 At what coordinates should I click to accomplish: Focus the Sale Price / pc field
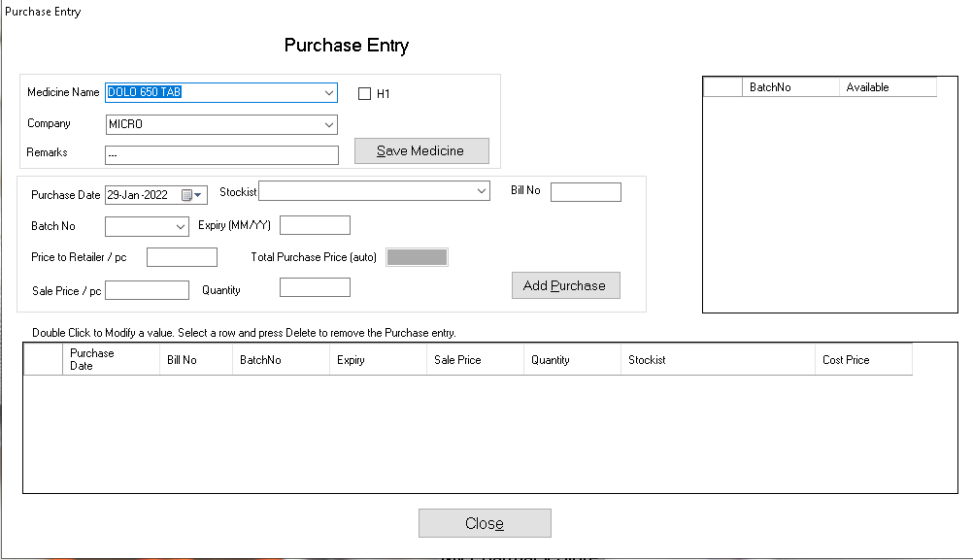click(x=148, y=290)
